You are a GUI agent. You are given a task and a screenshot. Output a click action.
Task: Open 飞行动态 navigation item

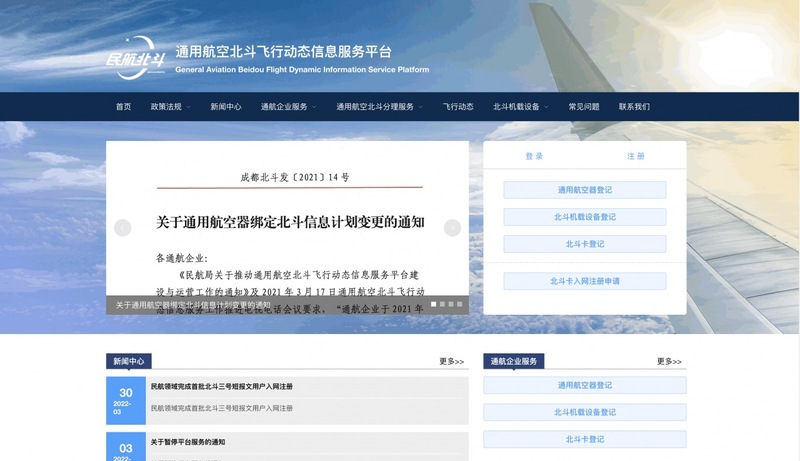pyautogui.click(x=458, y=107)
